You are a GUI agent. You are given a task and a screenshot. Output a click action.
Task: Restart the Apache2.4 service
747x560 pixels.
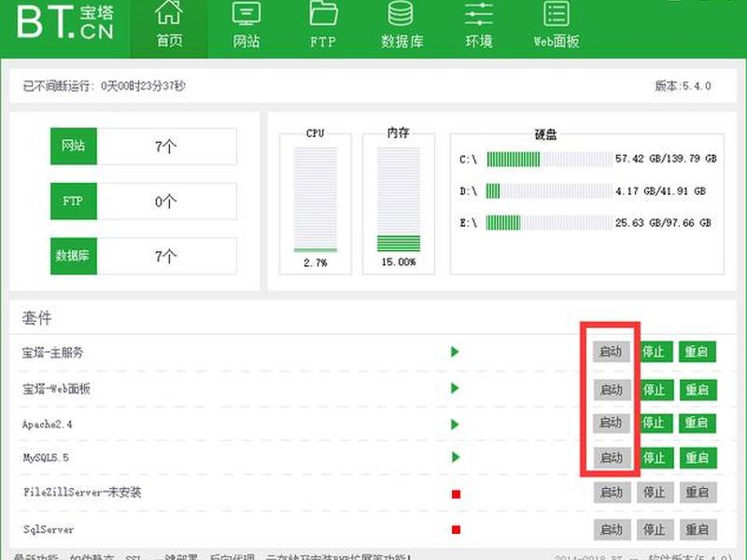[697, 423]
